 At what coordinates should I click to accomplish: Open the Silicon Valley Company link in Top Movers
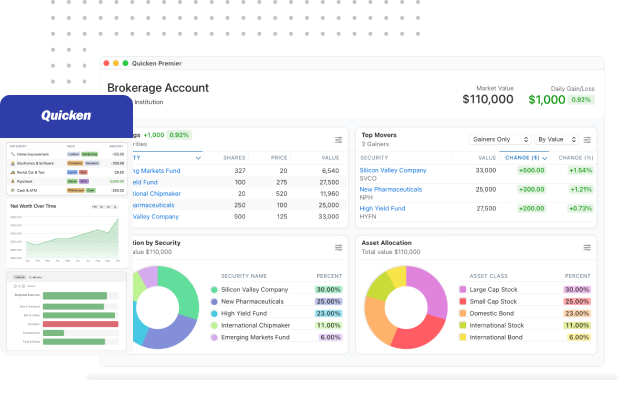[x=393, y=170]
